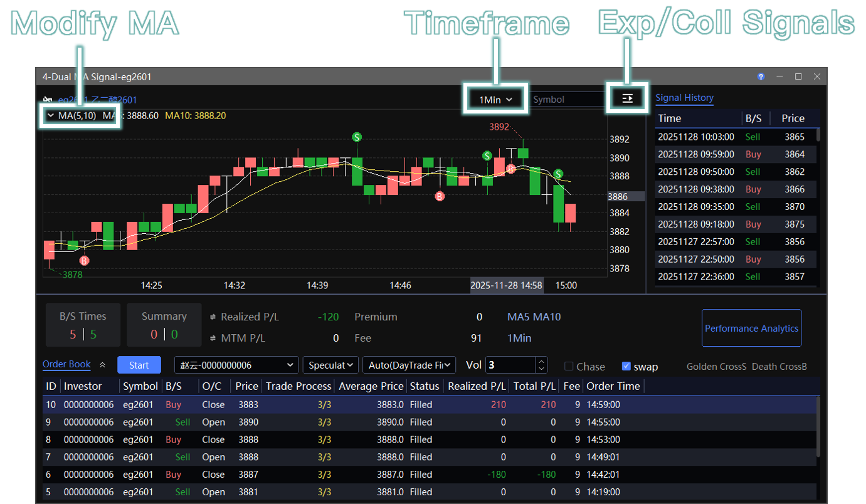Click the topmost green S sell marker on chart

(x=357, y=137)
